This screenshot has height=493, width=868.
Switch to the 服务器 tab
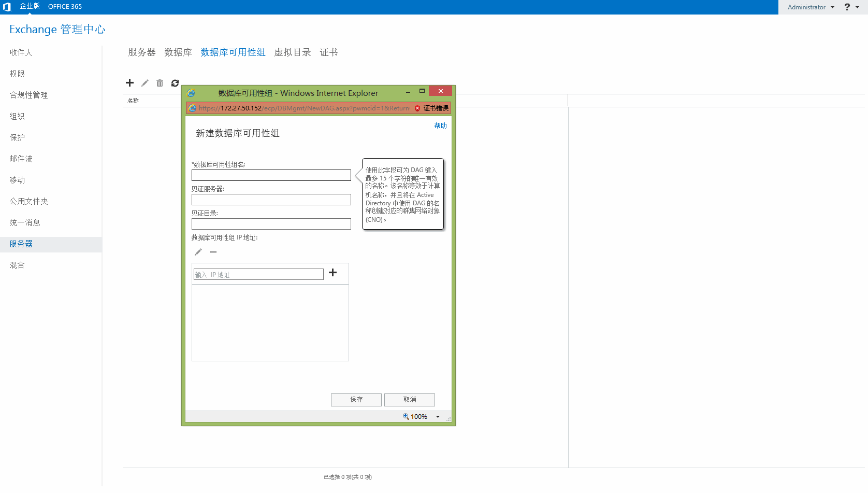tap(142, 52)
